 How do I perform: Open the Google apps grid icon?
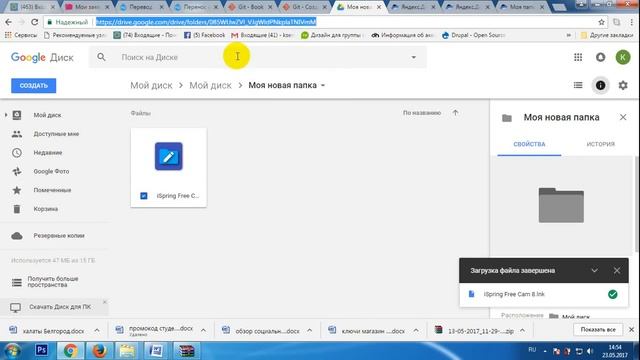[578, 58]
